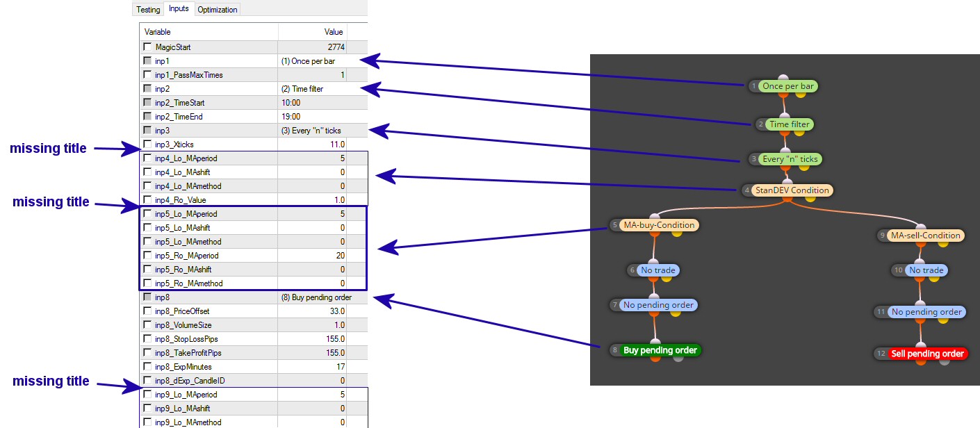Image resolution: width=980 pixels, height=428 pixels.
Task: Click orange output of Time filter
Action: click(783, 133)
